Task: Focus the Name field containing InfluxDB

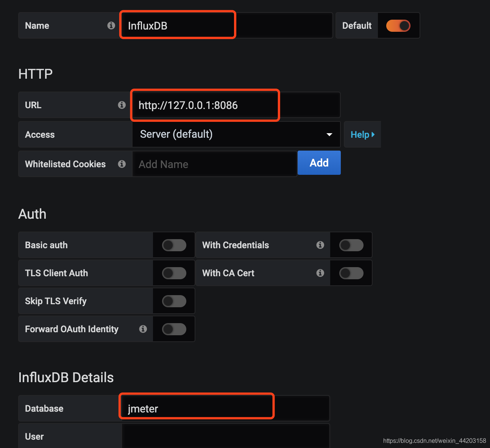Action: [226, 25]
